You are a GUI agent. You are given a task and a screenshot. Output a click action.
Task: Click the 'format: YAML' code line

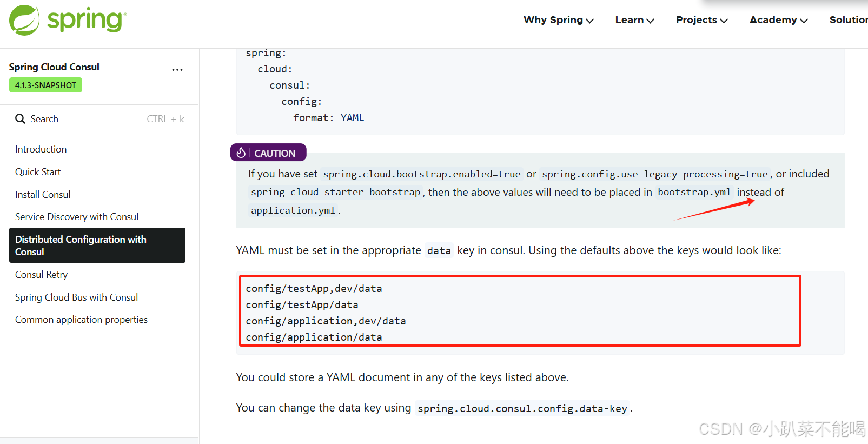(329, 118)
